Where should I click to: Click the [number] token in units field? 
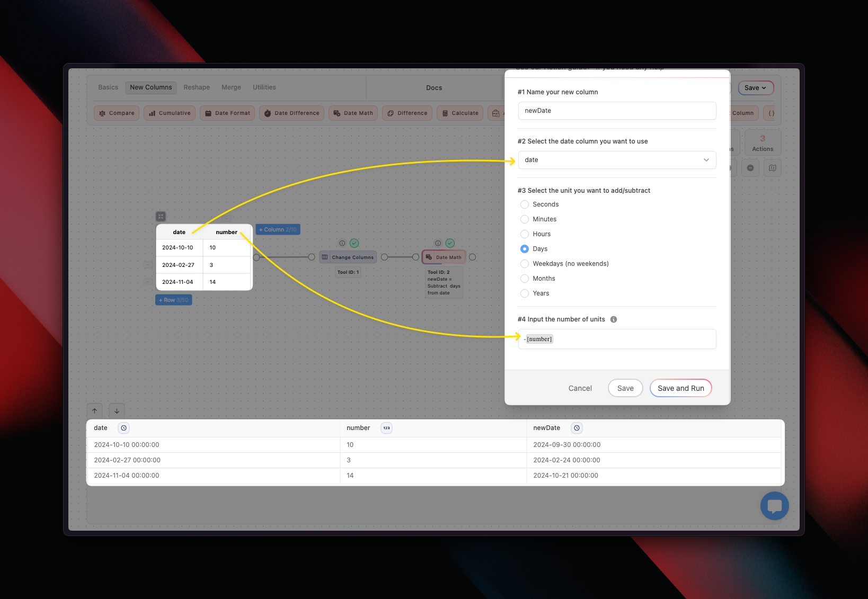coord(539,339)
